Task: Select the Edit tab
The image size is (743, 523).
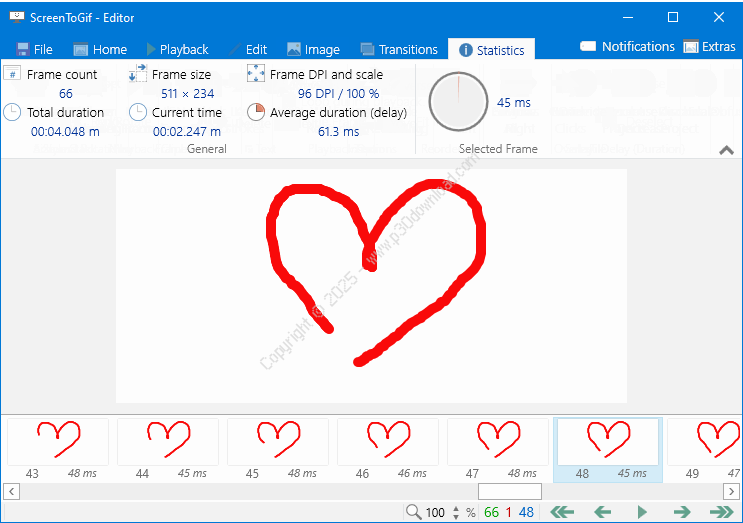Action: [x=247, y=49]
